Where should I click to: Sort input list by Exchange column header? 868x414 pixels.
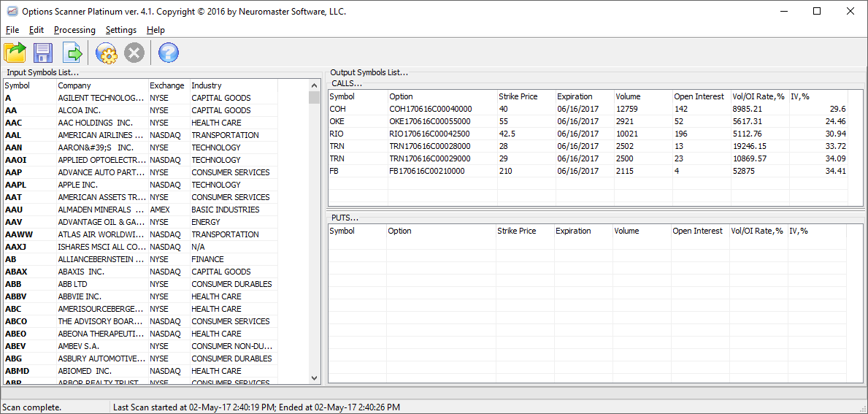[169, 85]
